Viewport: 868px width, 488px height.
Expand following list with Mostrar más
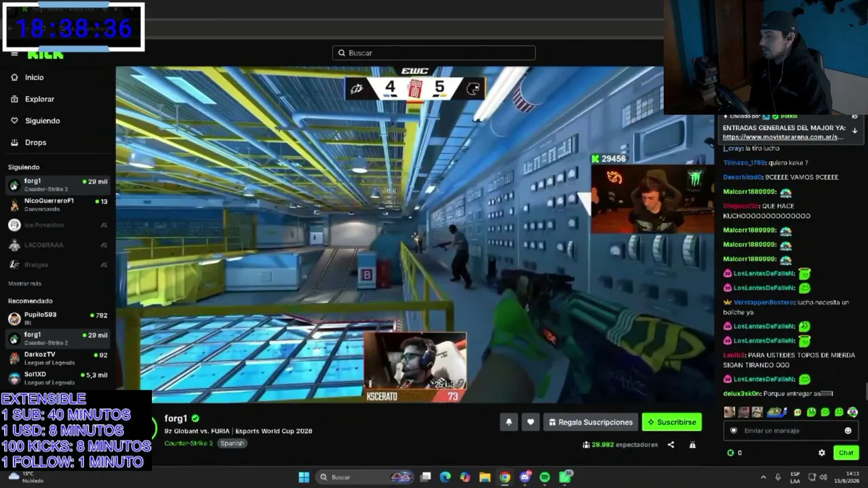tap(24, 283)
